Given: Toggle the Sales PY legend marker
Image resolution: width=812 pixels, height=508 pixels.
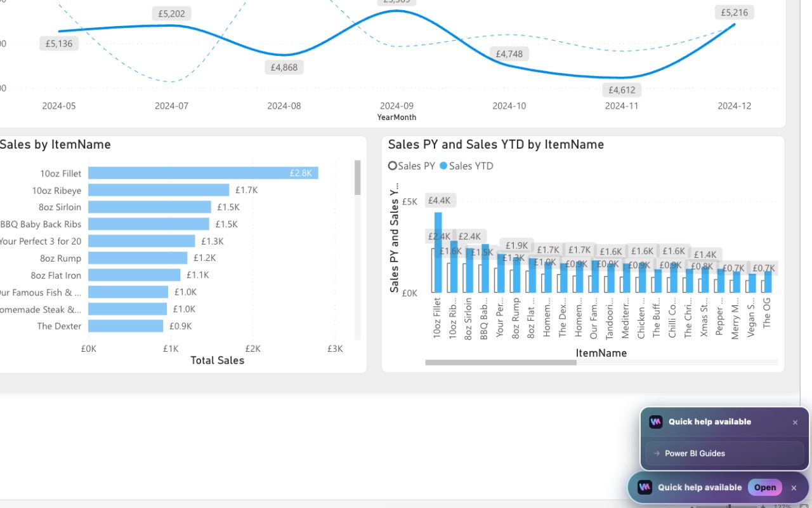Looking at the screenshot, I should tap(393, 166).
